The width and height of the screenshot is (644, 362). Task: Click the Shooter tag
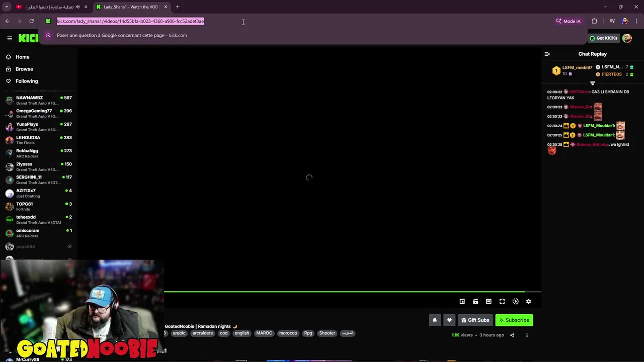(327, 333)
